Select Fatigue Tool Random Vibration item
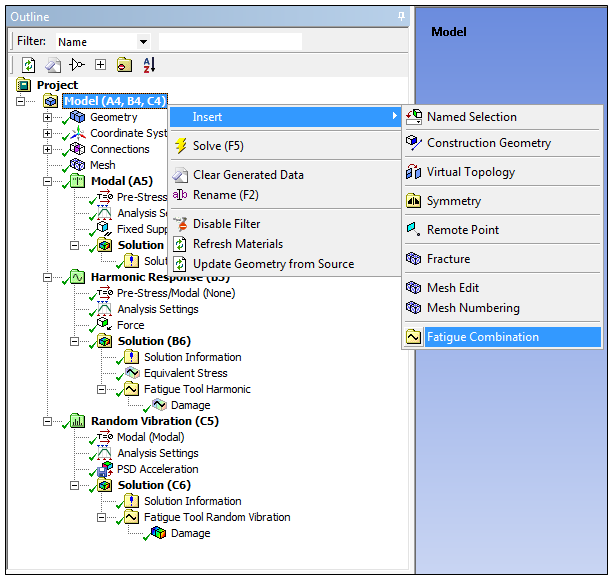 [216, 517]
